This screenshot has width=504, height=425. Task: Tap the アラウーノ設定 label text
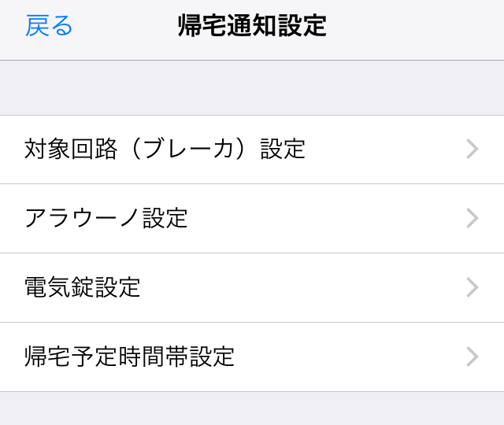click(106, 218)
